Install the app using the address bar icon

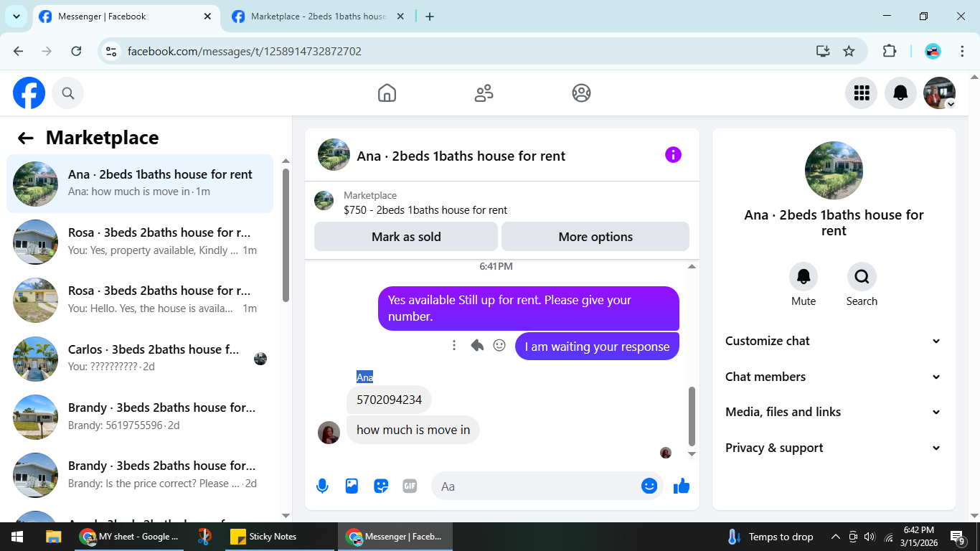point(823,51)
